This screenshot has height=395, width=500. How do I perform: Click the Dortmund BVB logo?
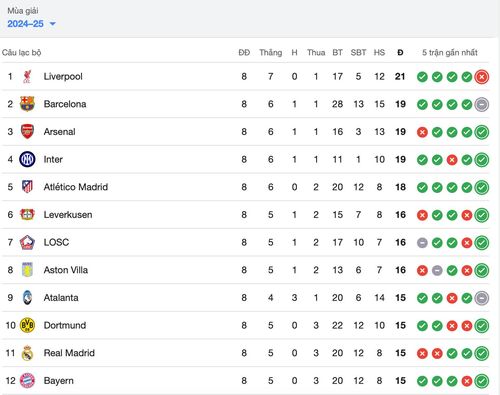click(x=27, y=325)
